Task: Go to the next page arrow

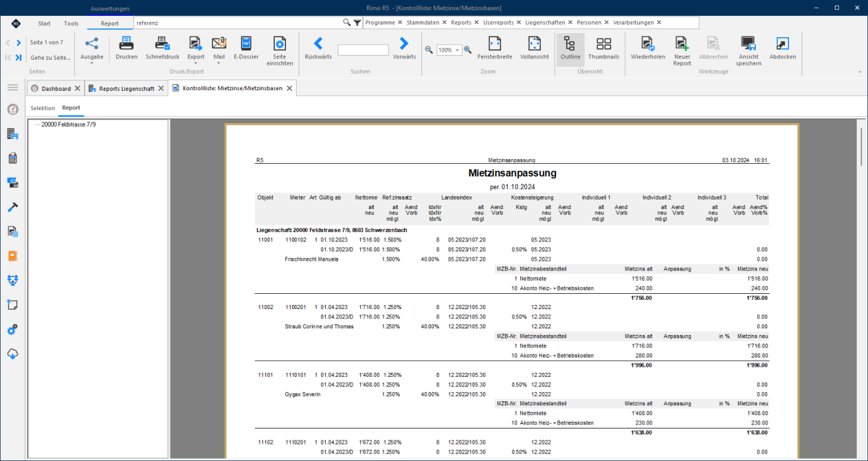Action: (x=19, y=42)
